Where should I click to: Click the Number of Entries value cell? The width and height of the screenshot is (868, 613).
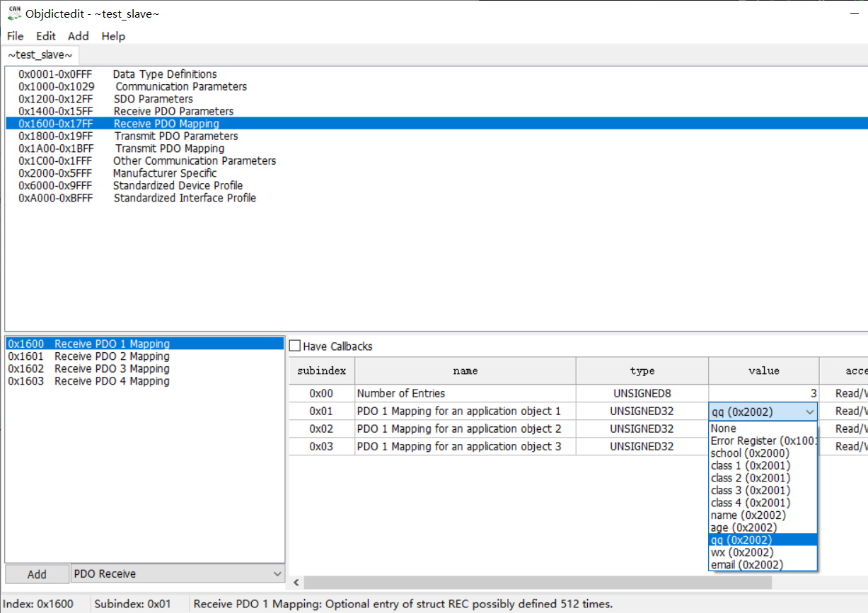click(x=764, y=393)
